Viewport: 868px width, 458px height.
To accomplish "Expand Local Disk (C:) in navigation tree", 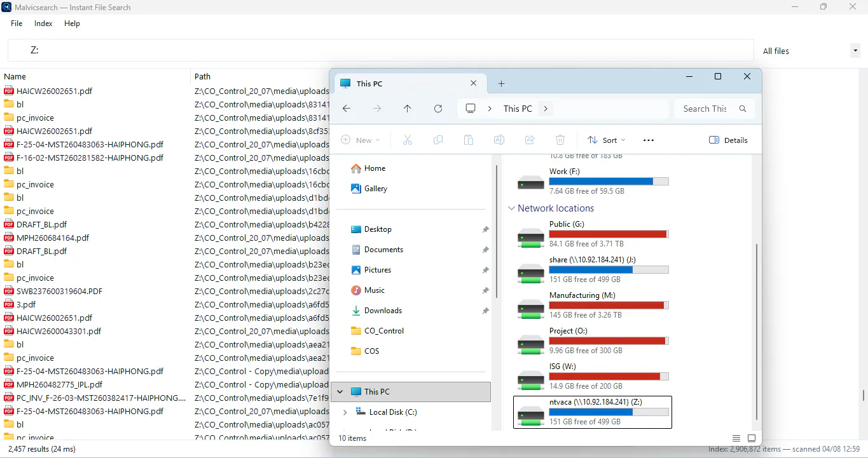I will tap(345, 412).
